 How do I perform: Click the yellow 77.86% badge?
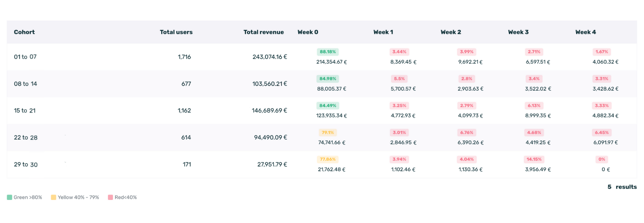pos(328,159)
